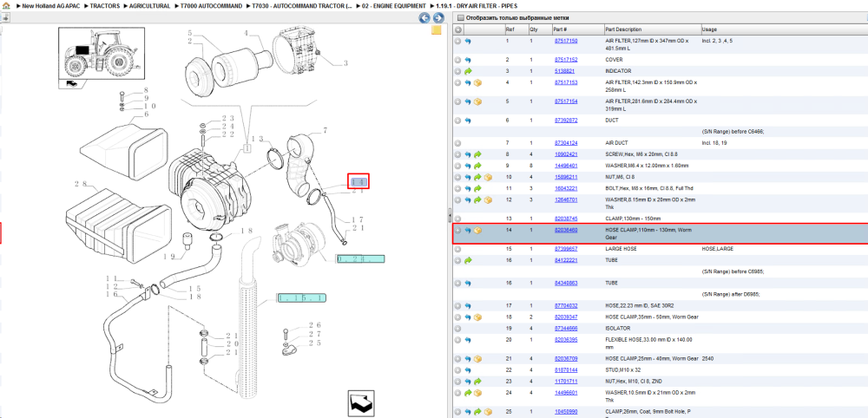The height and width of the screenshot is (418, 868).
Task: Click green arrow icon in INDICATOR row
Action: [x=468, y=71]
